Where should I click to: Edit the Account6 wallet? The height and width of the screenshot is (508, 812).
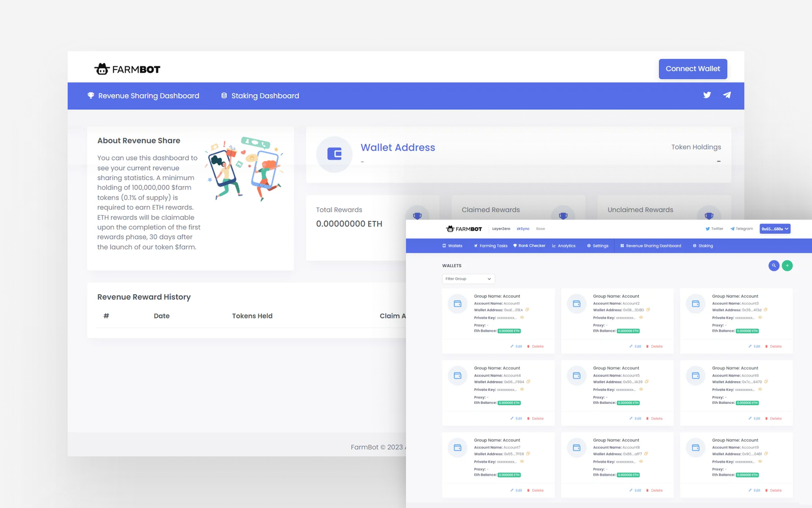coord(754,419)
